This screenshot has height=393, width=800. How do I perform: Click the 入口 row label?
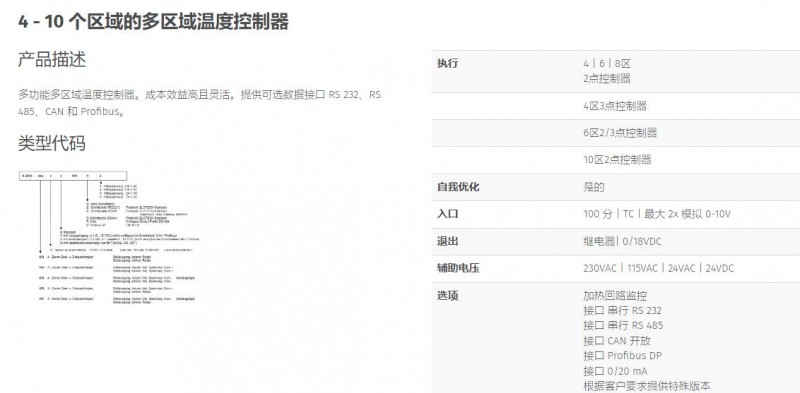point(447,214)
